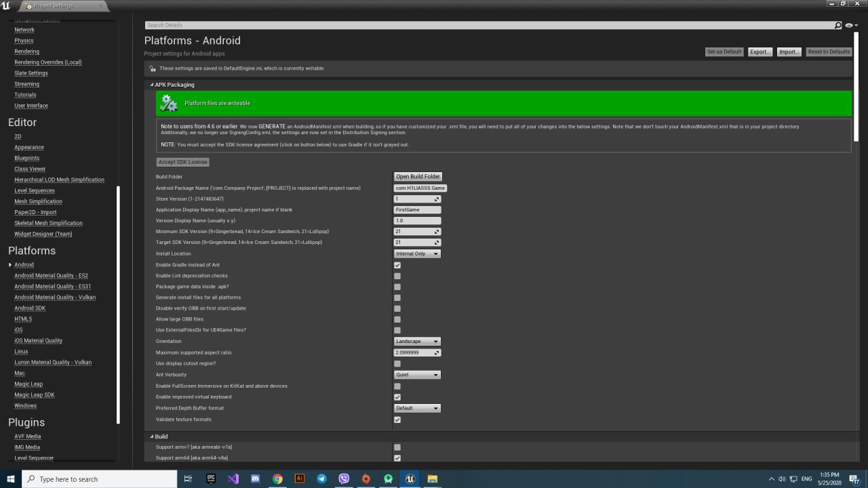Open Ant Verbosity Quiet dropdown

tap(417, 375)
